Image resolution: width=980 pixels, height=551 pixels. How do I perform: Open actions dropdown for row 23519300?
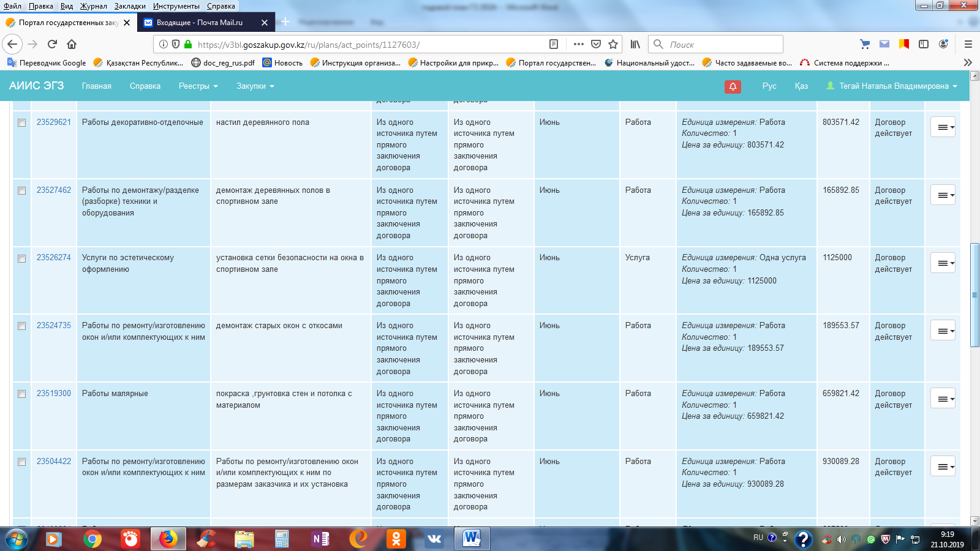(x=943, y=399)
